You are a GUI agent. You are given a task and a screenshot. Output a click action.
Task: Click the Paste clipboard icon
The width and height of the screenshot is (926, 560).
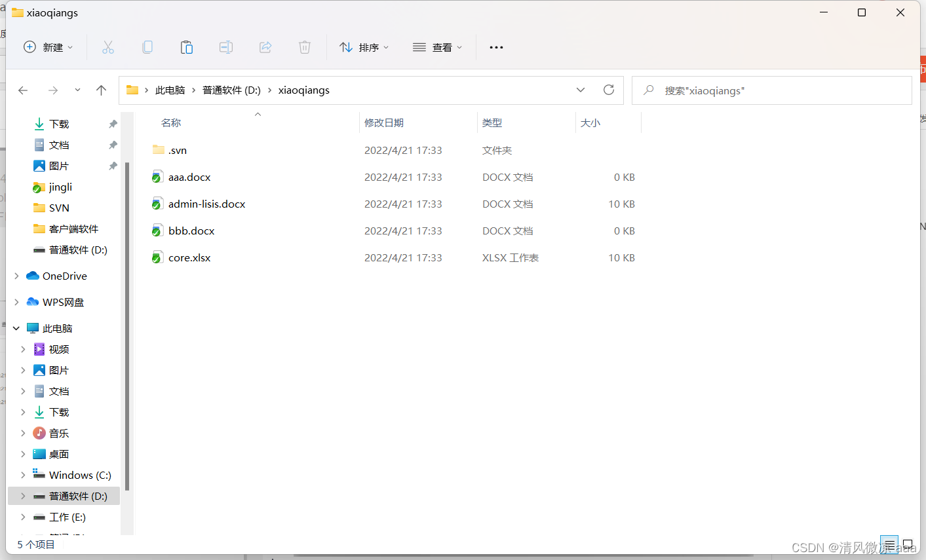coord(187,47)
